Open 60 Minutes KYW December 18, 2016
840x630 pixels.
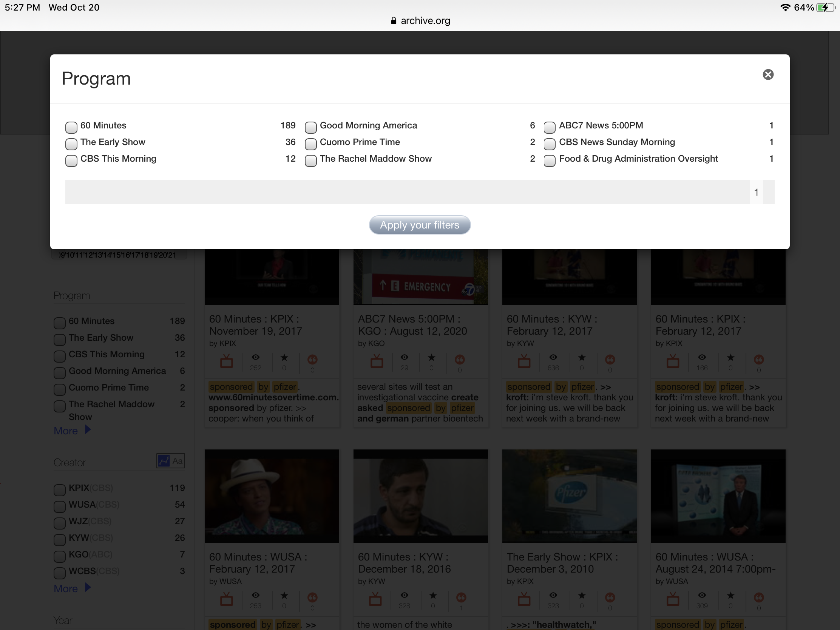[x=404, y=563]
